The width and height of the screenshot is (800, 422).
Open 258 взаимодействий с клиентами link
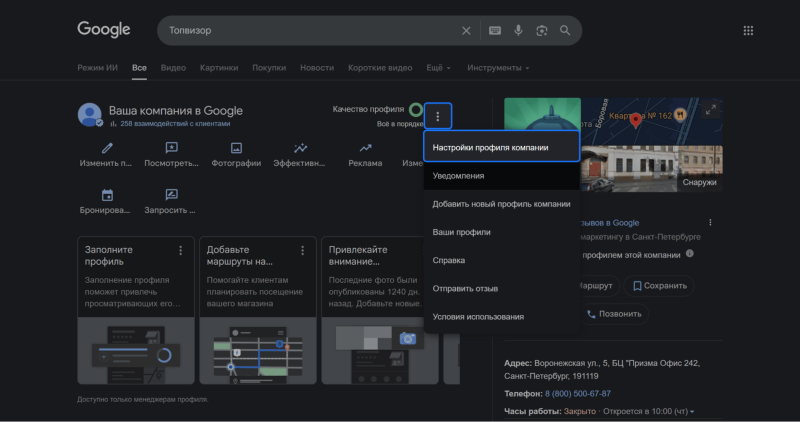pyautogui.click(x=175, y=123)
